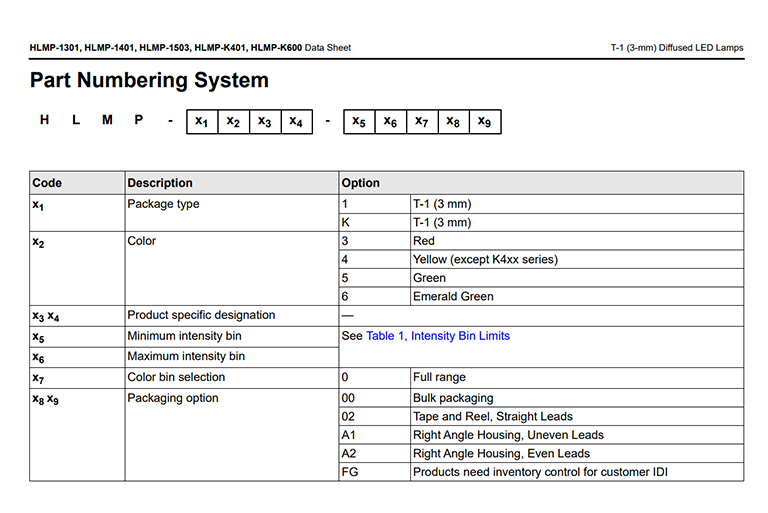
Task: Click the Bulk packaging option cell
Action: (x=577, y=398)
